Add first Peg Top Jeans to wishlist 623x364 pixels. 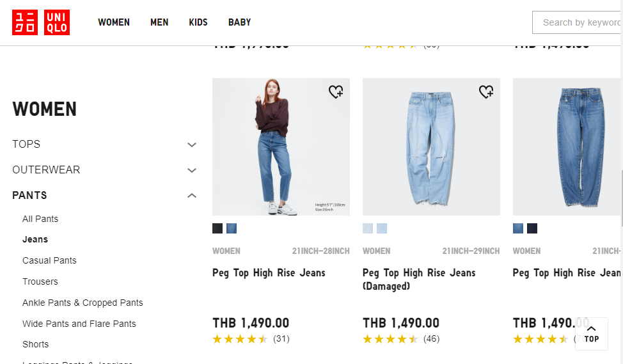click(336, 92)
